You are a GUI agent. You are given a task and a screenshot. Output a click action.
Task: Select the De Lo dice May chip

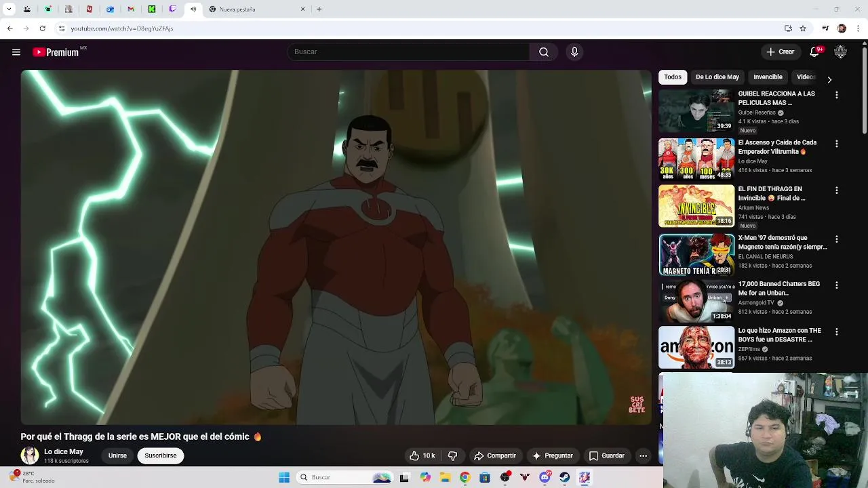[x=717, y=77]
